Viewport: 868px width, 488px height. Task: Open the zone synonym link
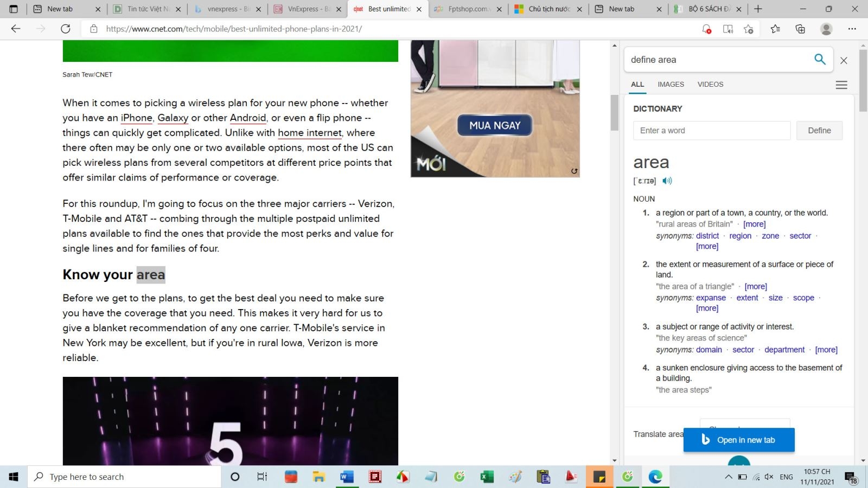click(x=770, y=236)
